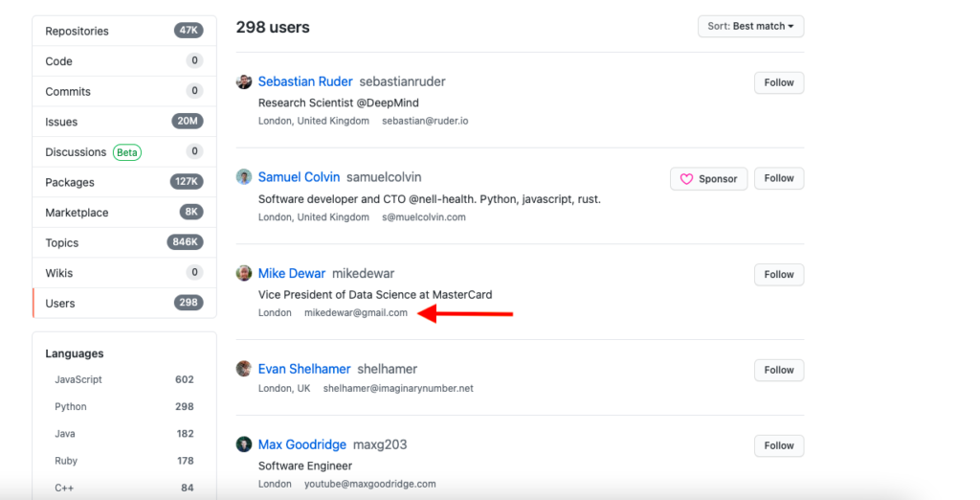Select the Repositories filter in sidebar
Viewport: 980px width, 500px height.
point(78,31)
